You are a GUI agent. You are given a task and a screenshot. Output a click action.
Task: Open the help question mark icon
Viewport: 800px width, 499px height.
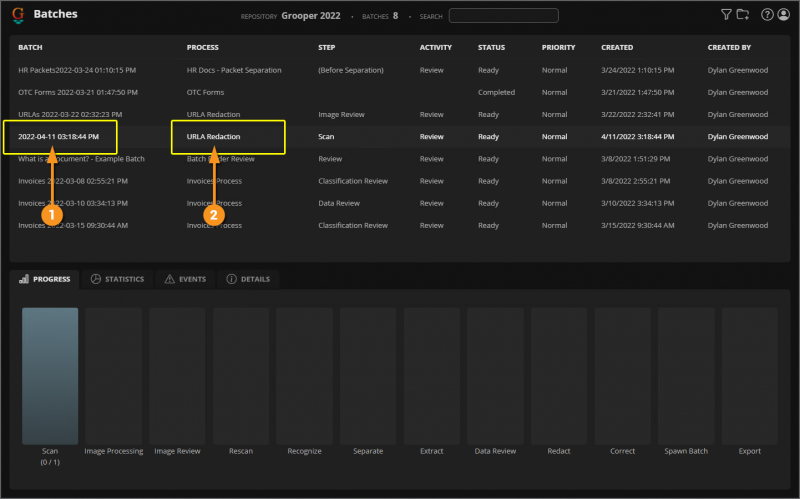click(x=767, y=15)
